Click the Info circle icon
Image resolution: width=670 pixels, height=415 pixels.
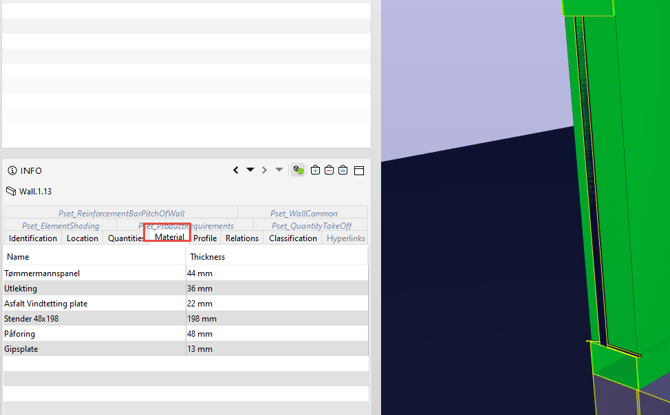coord(12,171)
